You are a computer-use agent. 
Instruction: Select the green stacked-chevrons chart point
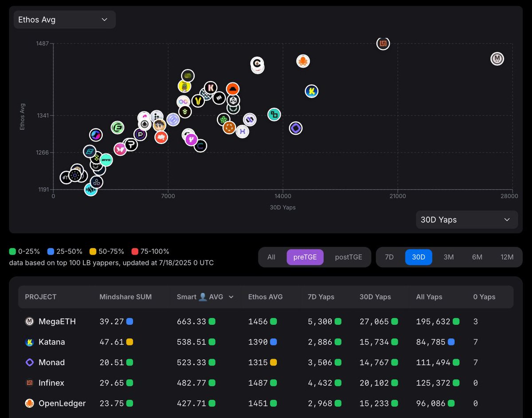(x=185, y=111)
